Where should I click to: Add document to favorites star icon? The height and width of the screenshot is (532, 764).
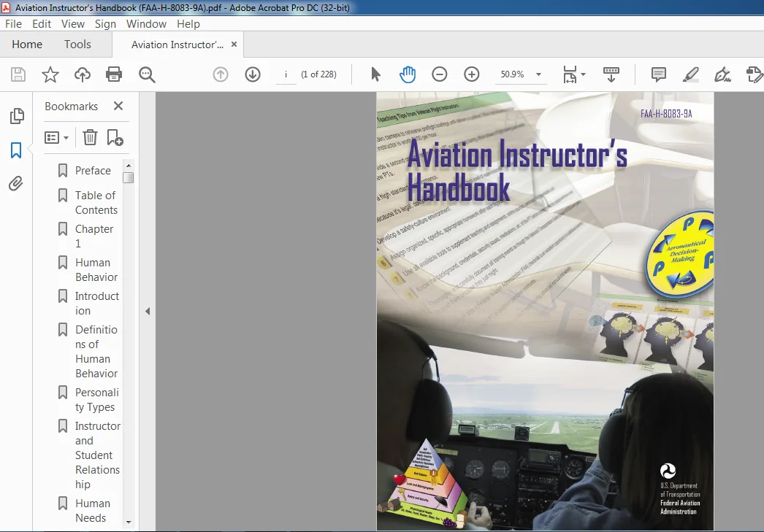[x=50, y=74]
